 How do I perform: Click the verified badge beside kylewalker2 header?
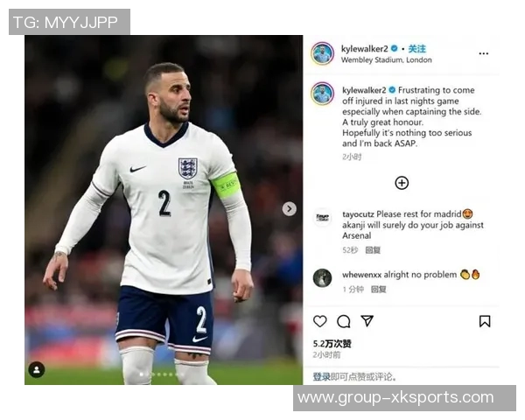pyautogui.click(x=395, y=49)
